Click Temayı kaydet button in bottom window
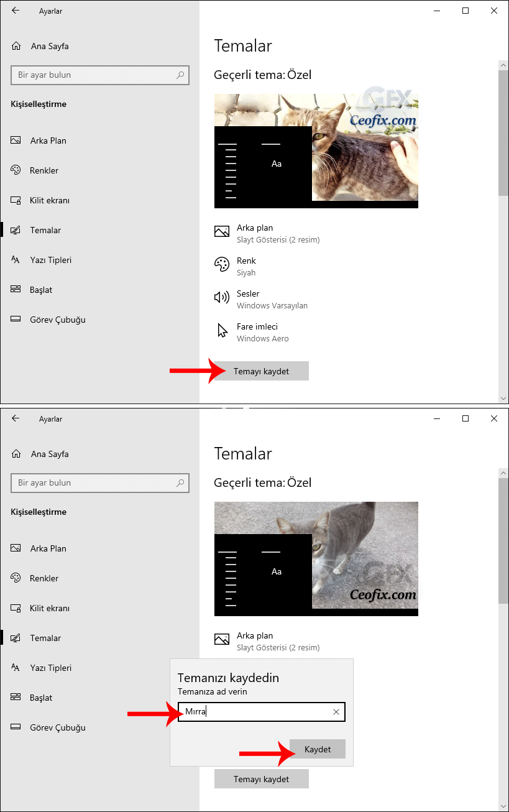Viewport: 509px width, 812px height. click(261, 779)
